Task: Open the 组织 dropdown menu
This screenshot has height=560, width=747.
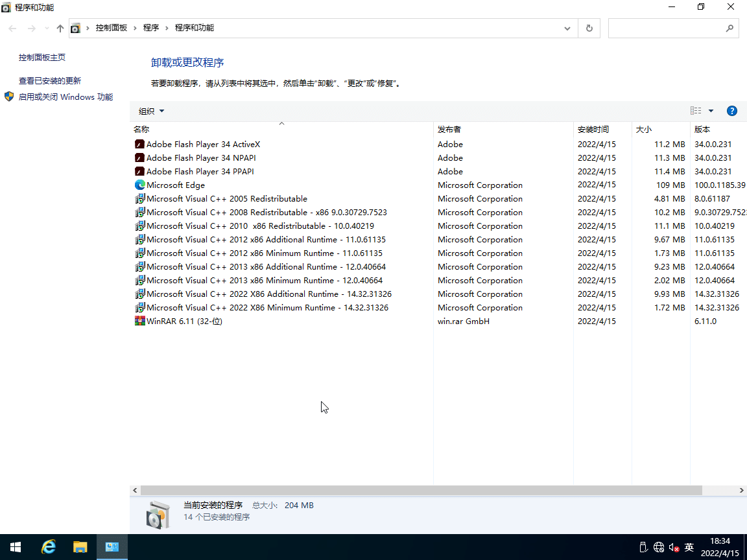Action: [x=151, y=111]
